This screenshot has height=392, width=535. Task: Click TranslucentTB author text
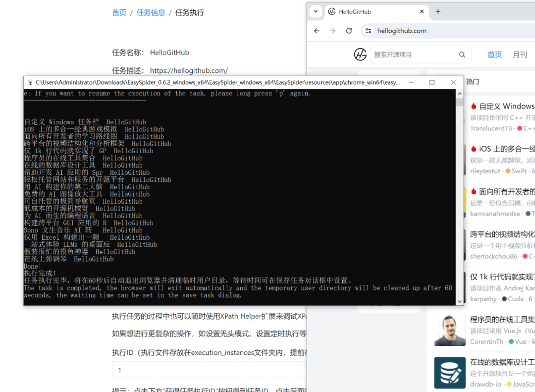491,128
